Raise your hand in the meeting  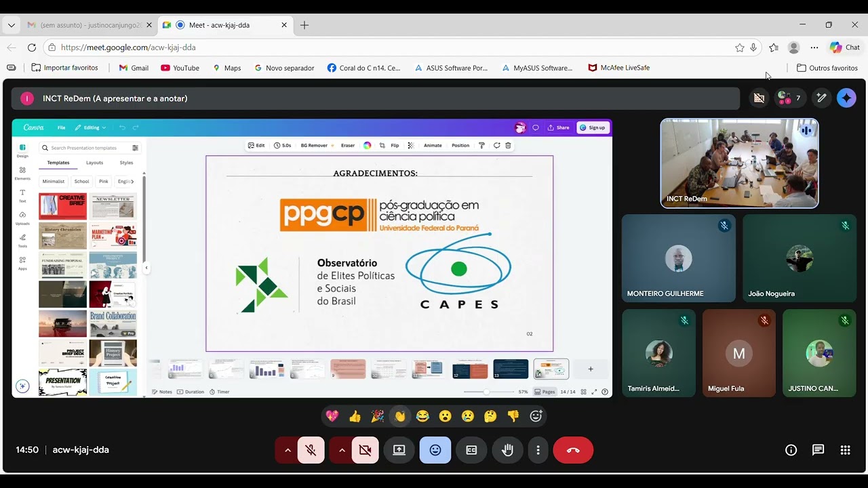[x=507, y=450]
